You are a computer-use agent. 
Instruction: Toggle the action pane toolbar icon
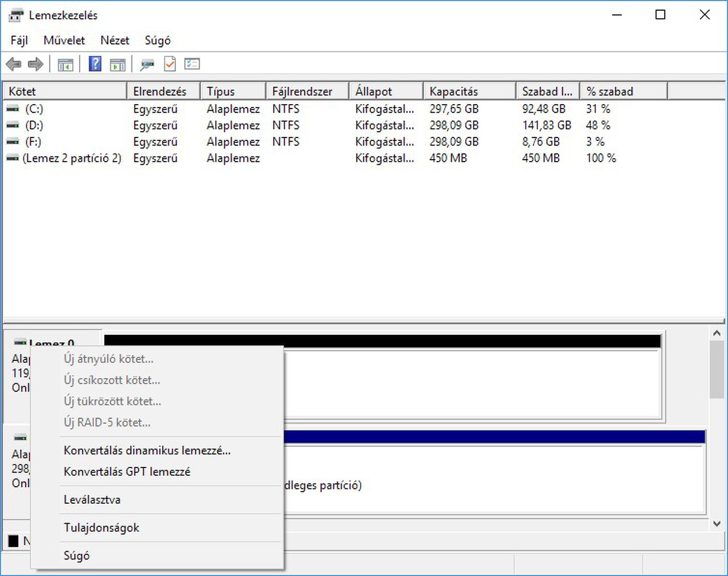click(x=118, y=65)
